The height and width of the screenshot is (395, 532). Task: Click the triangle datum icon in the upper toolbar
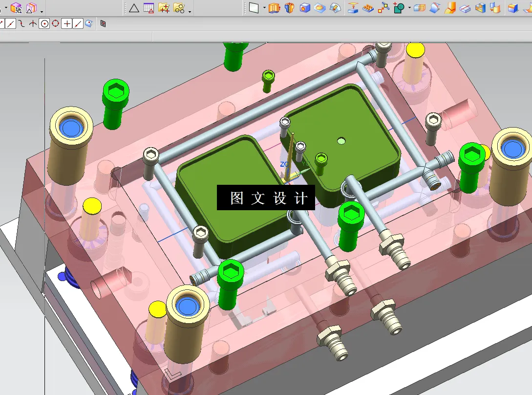tap(134, 8)
